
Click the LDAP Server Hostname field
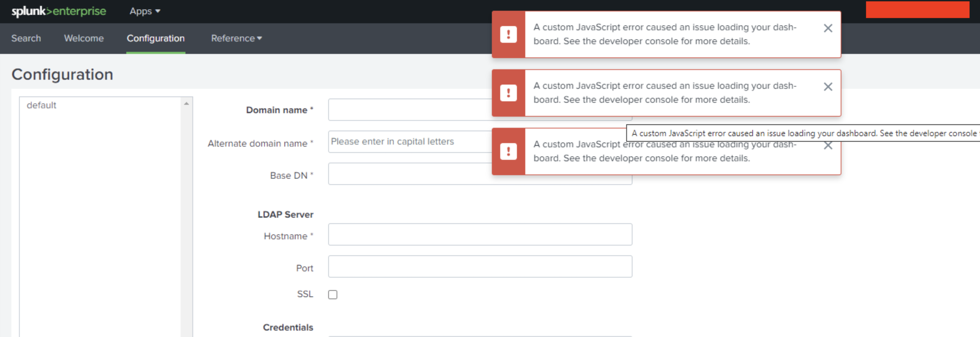(480, 235)
